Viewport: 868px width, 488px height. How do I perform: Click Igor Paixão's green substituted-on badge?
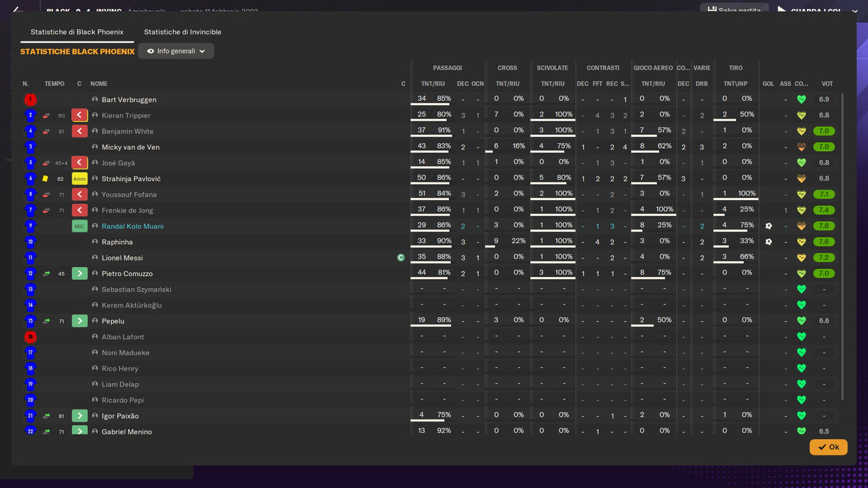79,416
